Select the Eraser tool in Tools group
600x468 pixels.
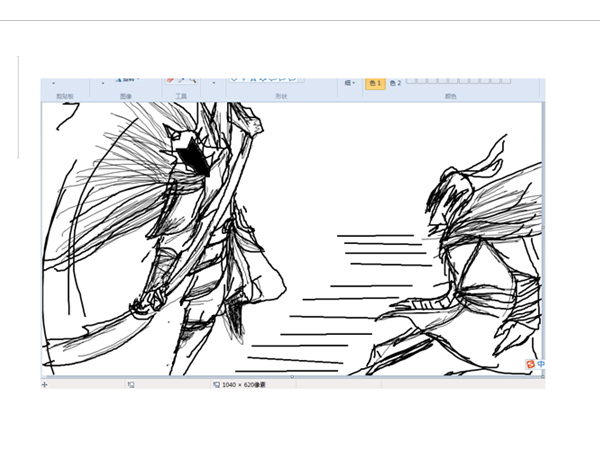click(x=170, y=80)
